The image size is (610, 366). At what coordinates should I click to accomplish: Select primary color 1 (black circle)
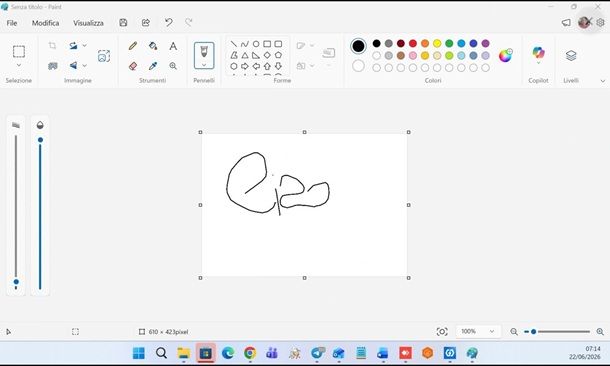[358, 46]
